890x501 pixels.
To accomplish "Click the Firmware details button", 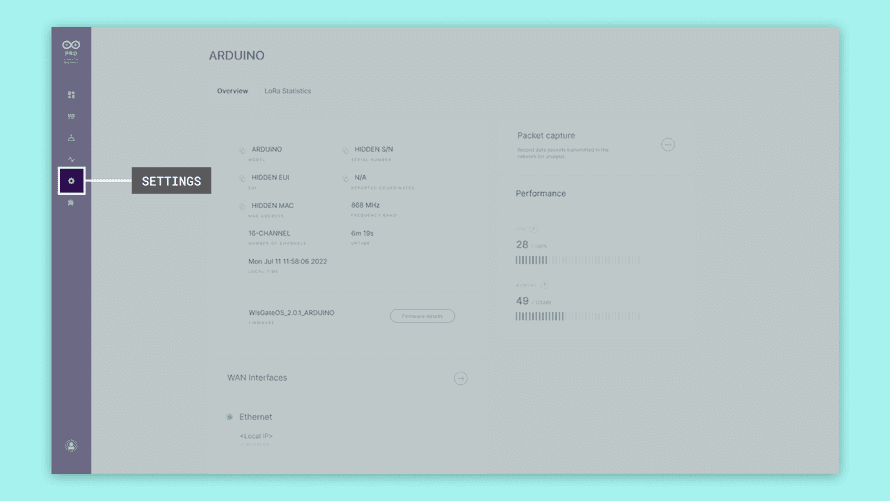I will (x=422, y=316).
